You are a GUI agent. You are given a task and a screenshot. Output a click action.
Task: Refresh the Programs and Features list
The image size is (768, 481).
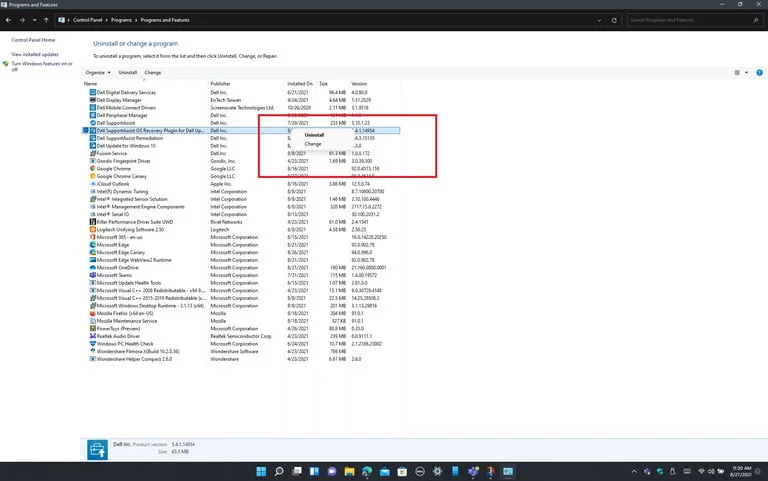tap(614, 20)
